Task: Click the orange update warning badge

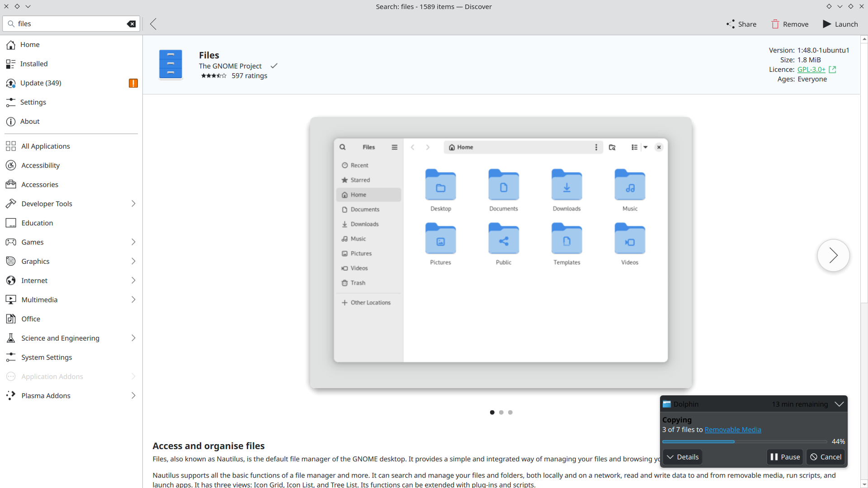Action: click(x=133, y=83)
